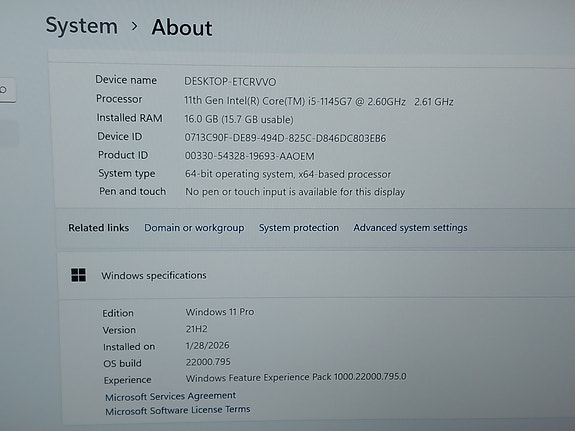Select version value 21H2

pos(196,329)
